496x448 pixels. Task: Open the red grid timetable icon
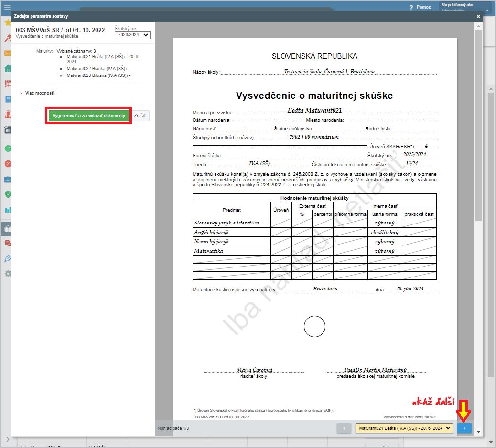point(8,84)
